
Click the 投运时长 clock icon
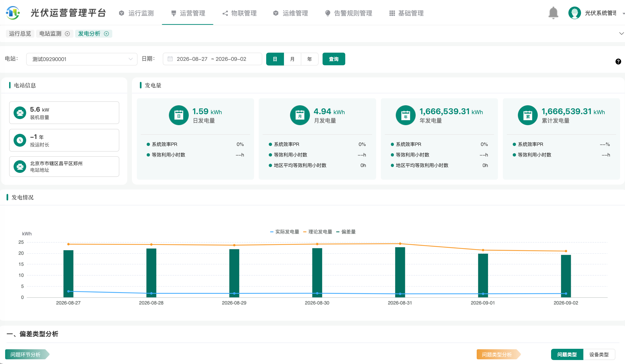(x=20, y=140)
